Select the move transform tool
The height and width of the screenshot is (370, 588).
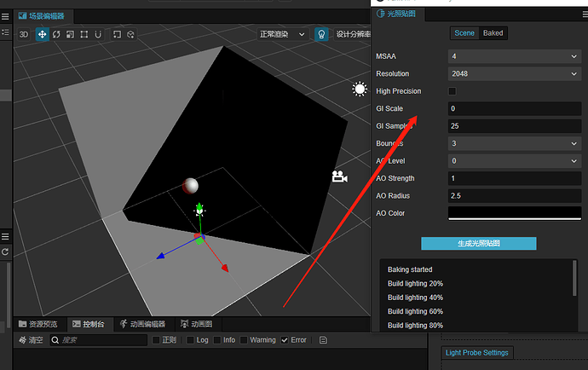[42, 34]
